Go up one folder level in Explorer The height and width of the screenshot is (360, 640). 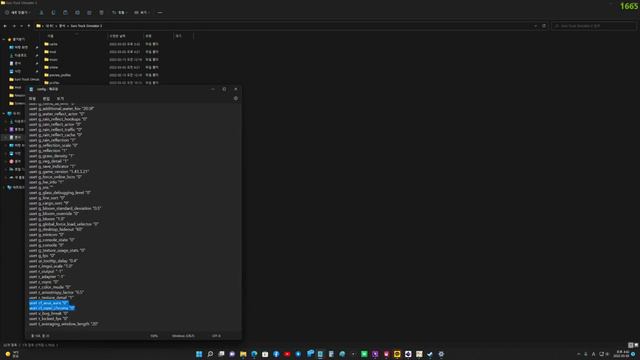(x=29, y=26)
